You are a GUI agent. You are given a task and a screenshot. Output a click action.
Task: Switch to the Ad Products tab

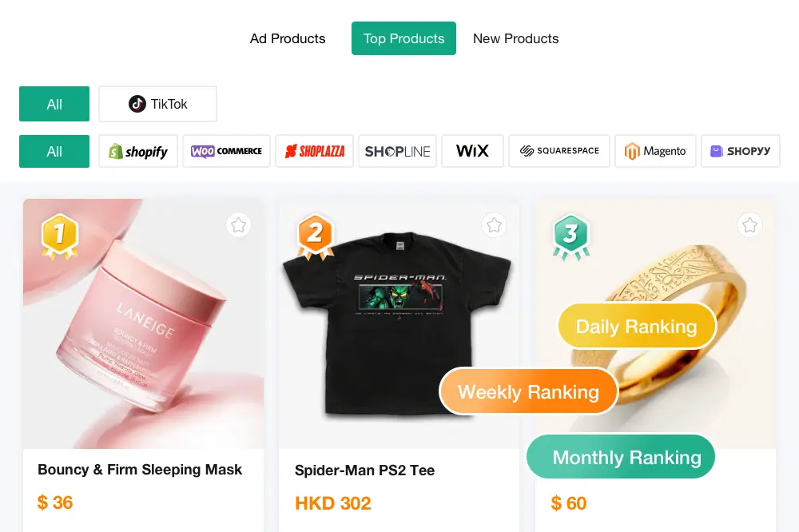coord(288,38)
